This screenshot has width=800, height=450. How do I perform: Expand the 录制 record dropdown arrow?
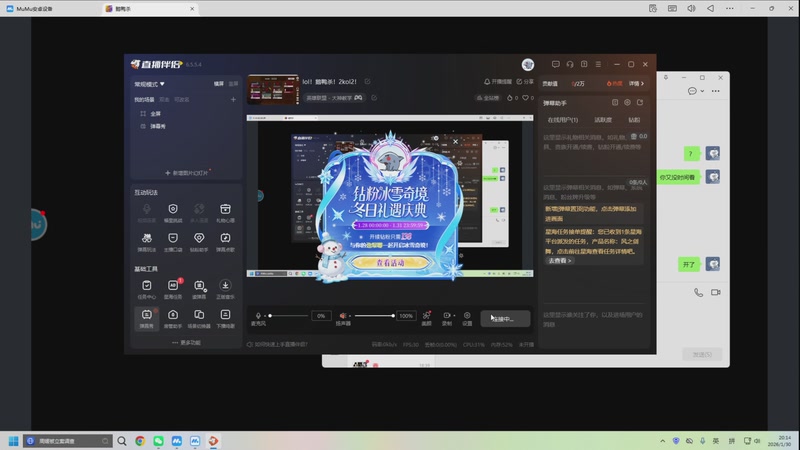tap(454, 316)
